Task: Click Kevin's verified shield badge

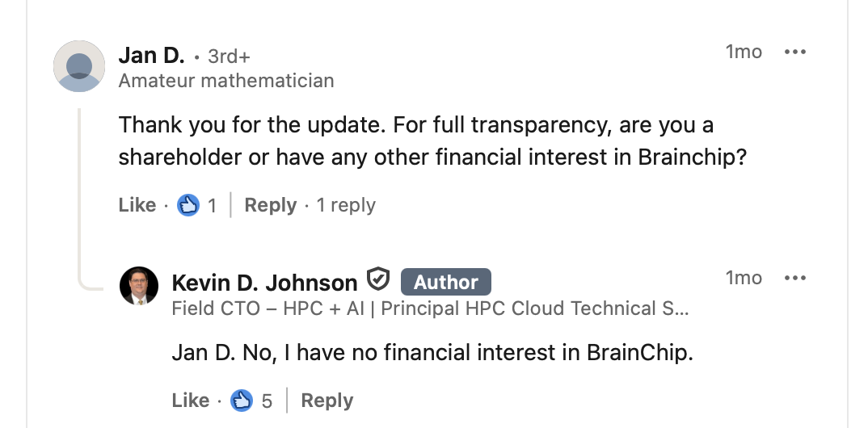Action: click(378, 280)
